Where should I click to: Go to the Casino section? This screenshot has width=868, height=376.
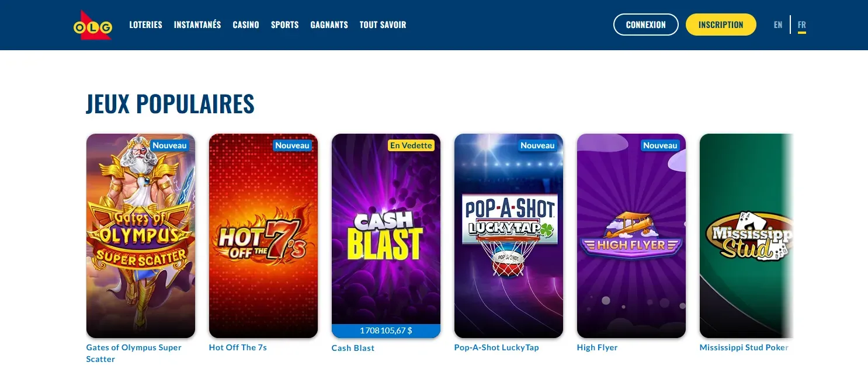246,25
